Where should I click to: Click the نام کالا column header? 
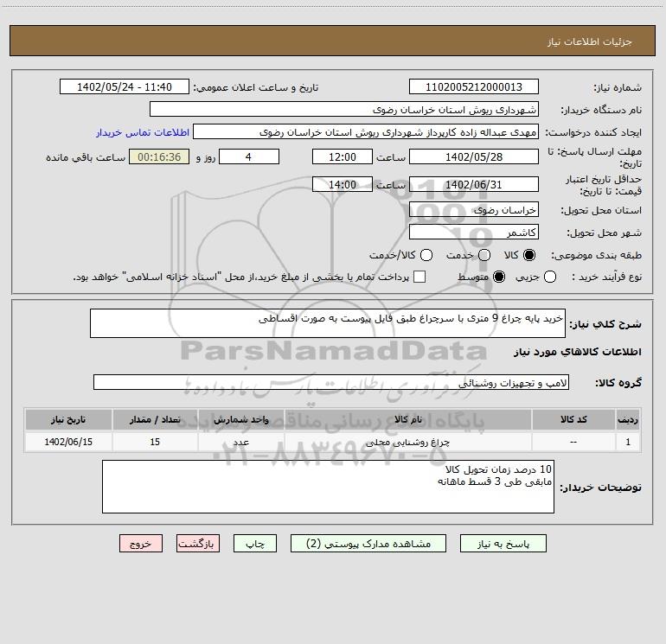click(407, 420)
